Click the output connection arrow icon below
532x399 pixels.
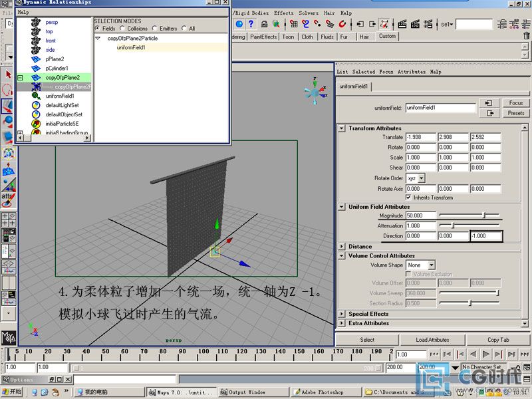click(x=489, y=113)
